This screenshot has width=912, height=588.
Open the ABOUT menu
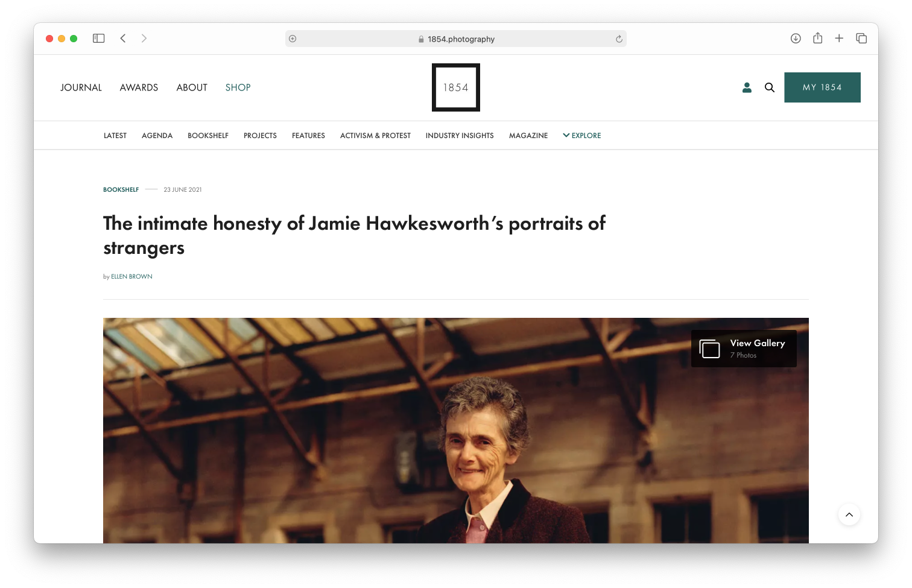(192, 87)
